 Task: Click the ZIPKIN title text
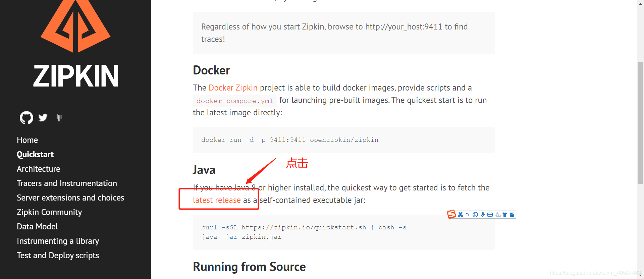tap(76, 76)
